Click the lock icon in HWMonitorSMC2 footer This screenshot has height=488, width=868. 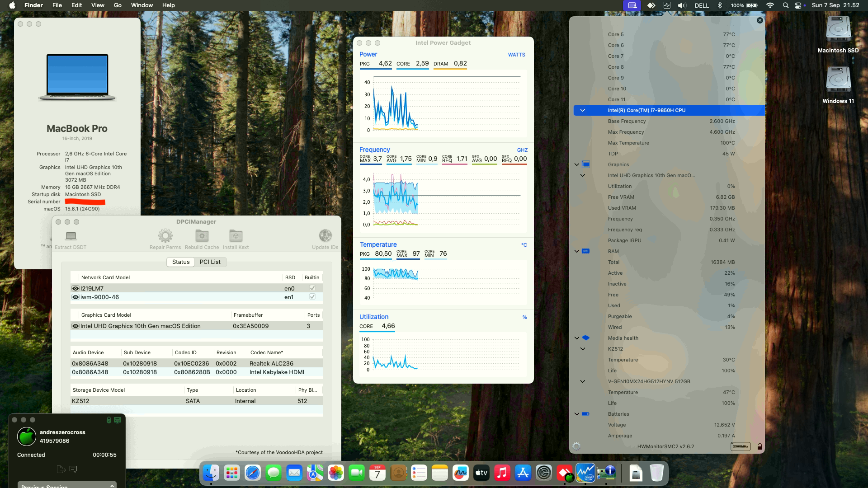(x=760, y=446)
